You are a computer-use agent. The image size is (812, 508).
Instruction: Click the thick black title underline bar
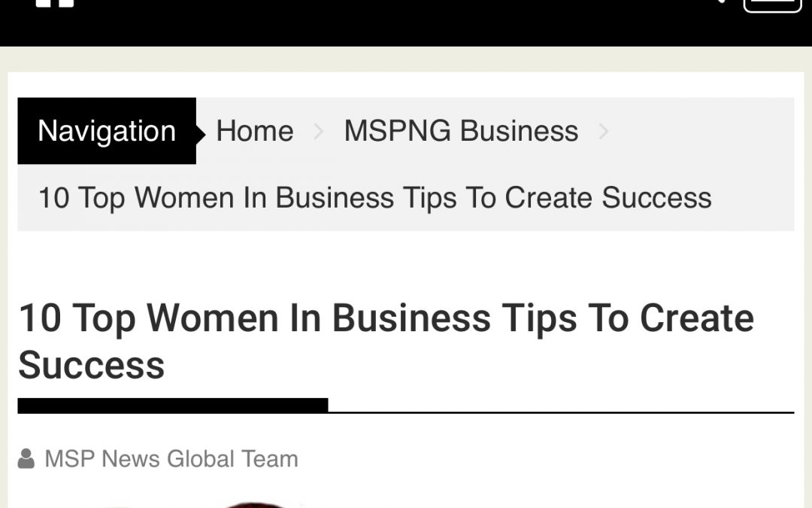click(173, 406)
